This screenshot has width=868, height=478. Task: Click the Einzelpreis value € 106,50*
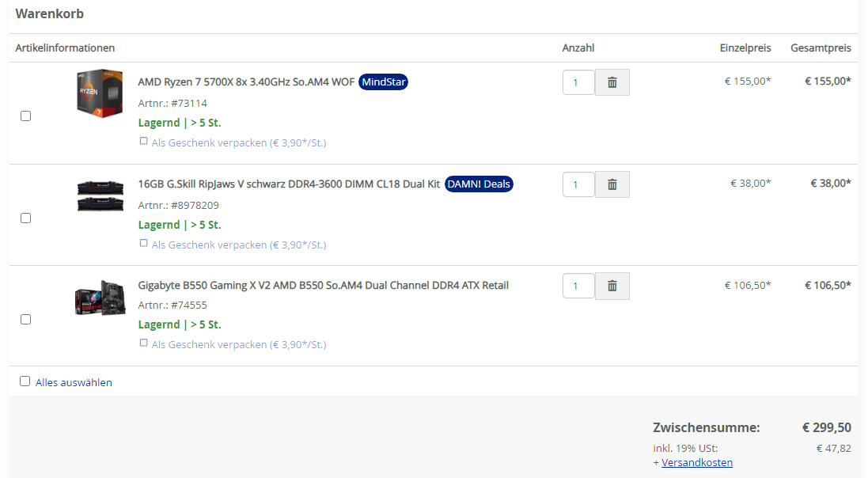point(748,285)
